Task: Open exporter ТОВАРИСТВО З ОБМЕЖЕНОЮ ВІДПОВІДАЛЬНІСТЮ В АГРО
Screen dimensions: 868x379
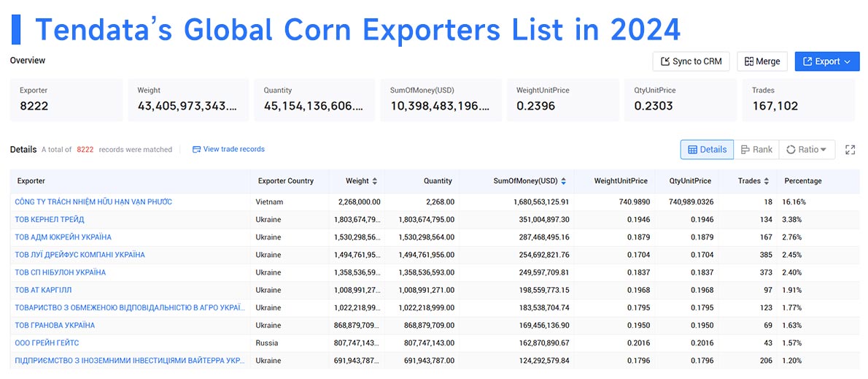Action: tap(130, 307)
